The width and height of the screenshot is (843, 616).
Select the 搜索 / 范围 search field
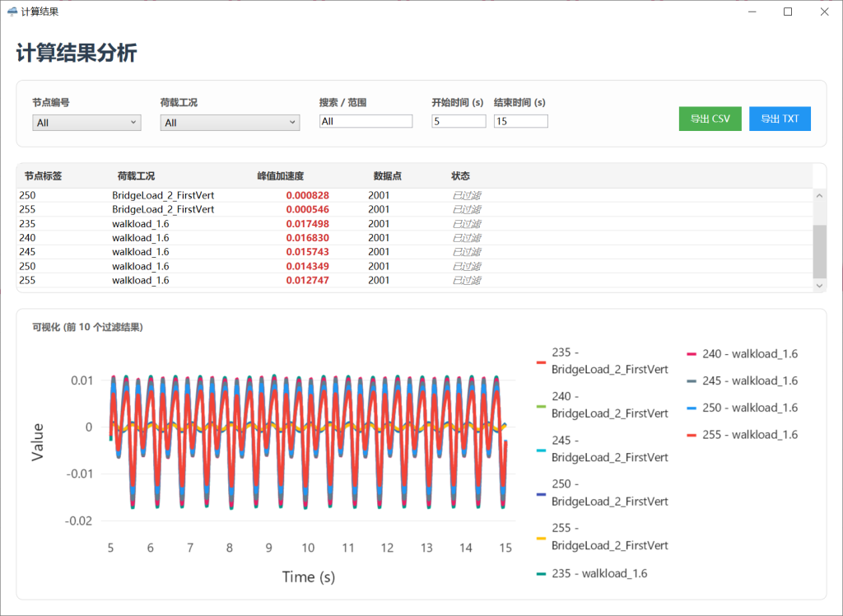[366, 120]
